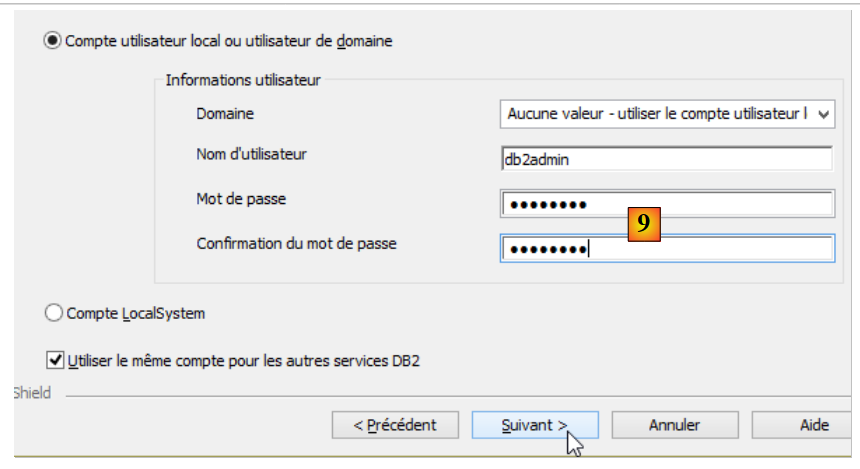This screenshot has width=860, height=469.
Task: Focus the Confirmation du mot de passe field
Action: 667,249
